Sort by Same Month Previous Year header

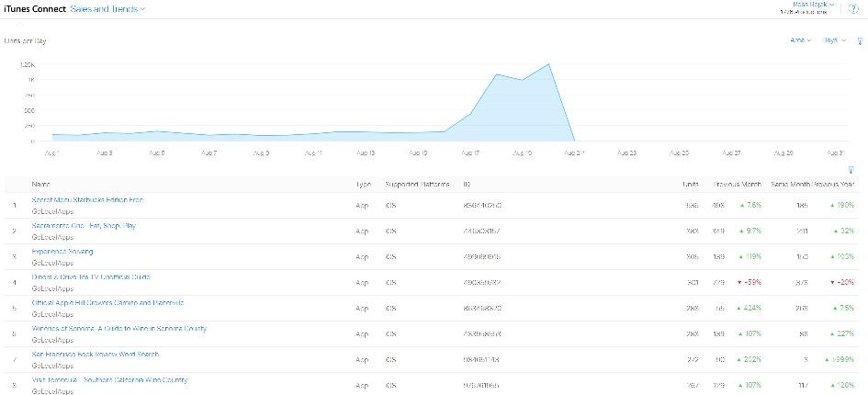[x=813, y=184]
